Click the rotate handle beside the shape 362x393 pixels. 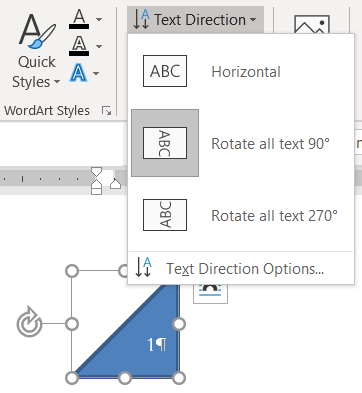pyautogui.click(x=29, y=323)
